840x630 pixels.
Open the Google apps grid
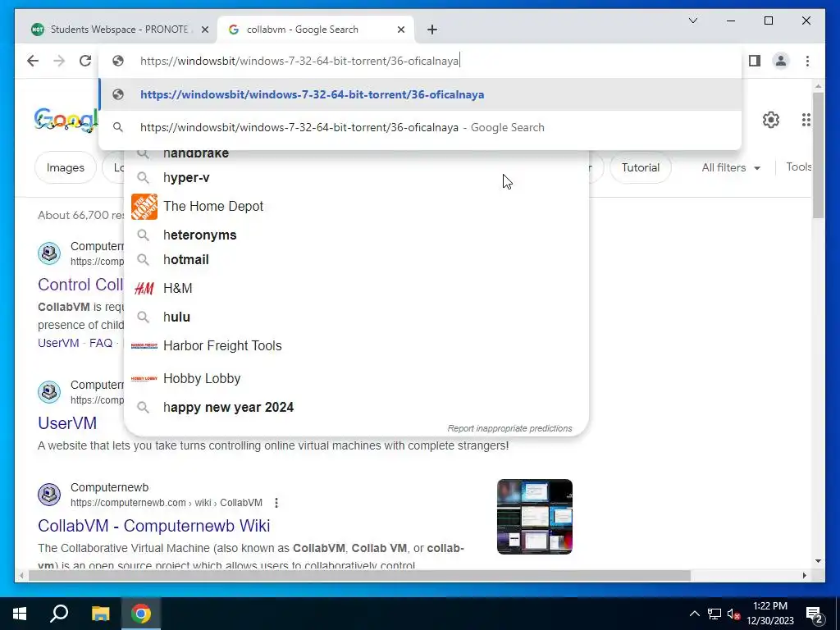point(806,120)
